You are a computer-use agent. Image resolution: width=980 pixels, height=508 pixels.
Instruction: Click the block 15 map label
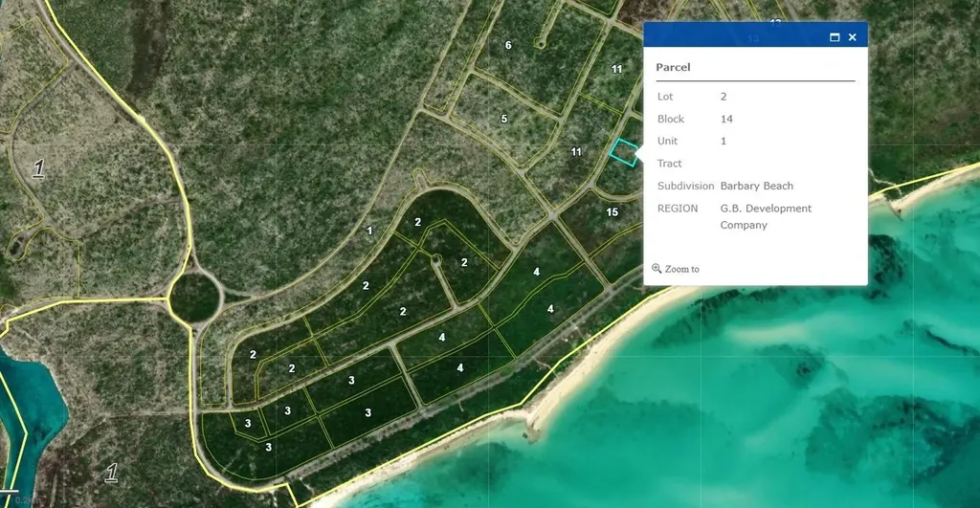coord(612,211)
